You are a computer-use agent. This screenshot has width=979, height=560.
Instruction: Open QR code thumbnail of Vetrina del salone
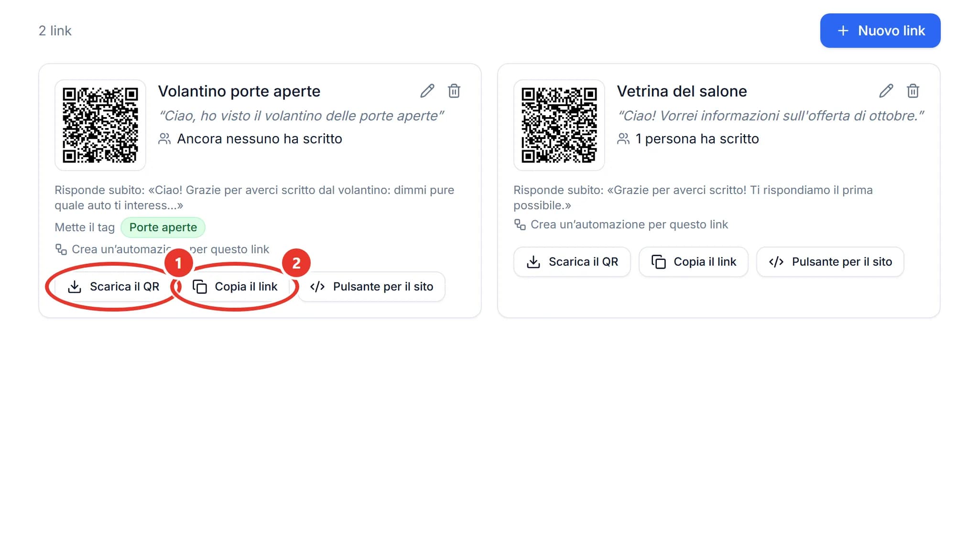tap(559, 125)
